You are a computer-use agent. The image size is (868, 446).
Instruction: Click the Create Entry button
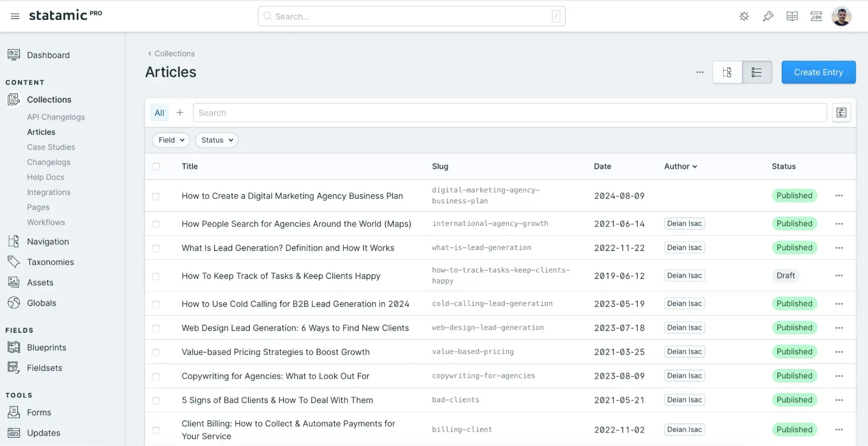tap(818, 72)
